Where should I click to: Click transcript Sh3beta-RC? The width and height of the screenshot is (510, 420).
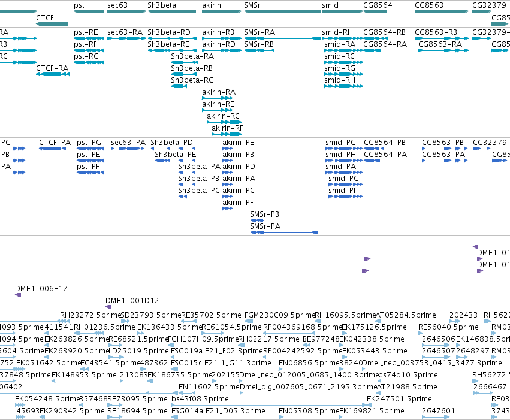pyautogui.click(x=192, y=80)
